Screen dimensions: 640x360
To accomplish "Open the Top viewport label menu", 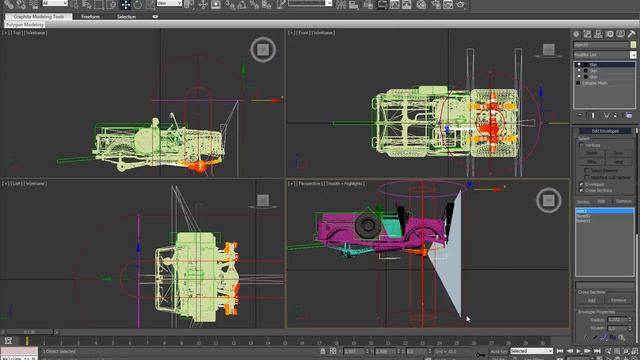I will 17,33.
